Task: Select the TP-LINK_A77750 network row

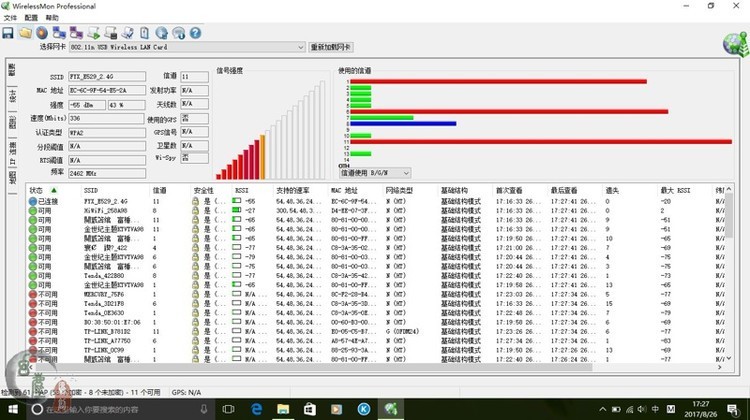Action: click(x=376, y=341)
